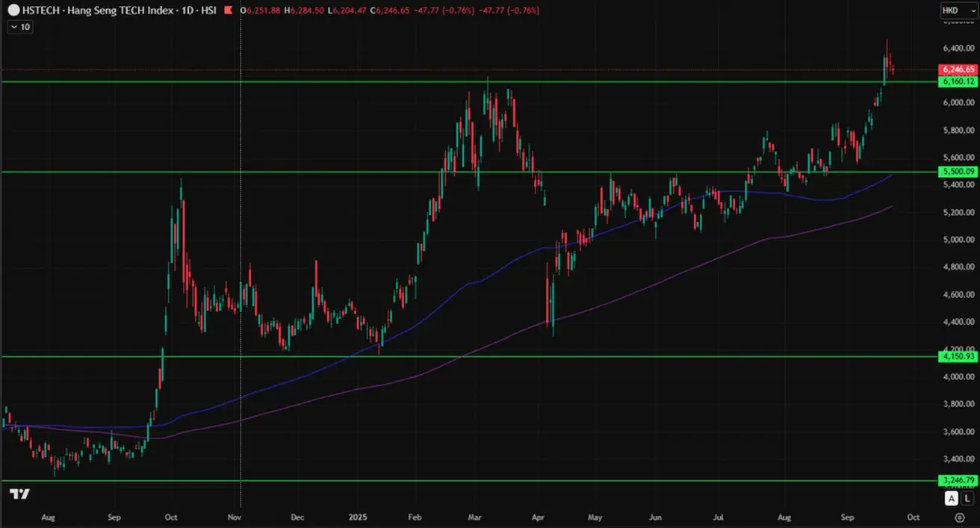This screenshot has height=528, width=980.
Task: Click the TradingView logo
Action: point(20,494)
